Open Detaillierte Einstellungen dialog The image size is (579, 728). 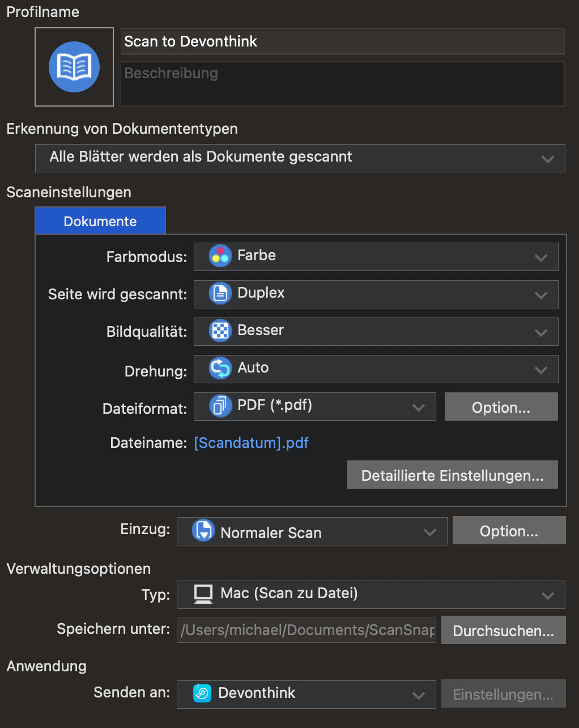[452, 475]
